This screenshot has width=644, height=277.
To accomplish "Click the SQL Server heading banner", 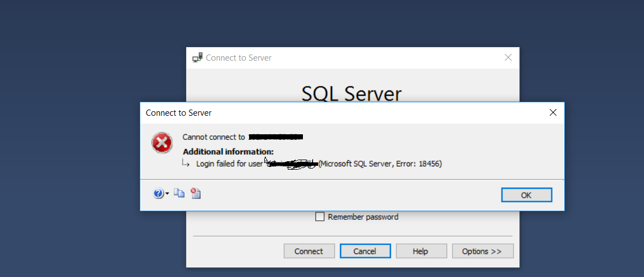I will [x=352, y=93].
